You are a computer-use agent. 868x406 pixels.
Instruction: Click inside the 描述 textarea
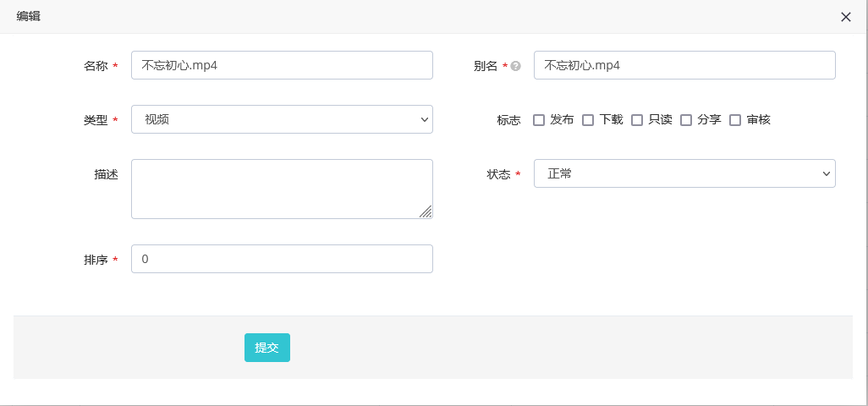coord(282,189)
